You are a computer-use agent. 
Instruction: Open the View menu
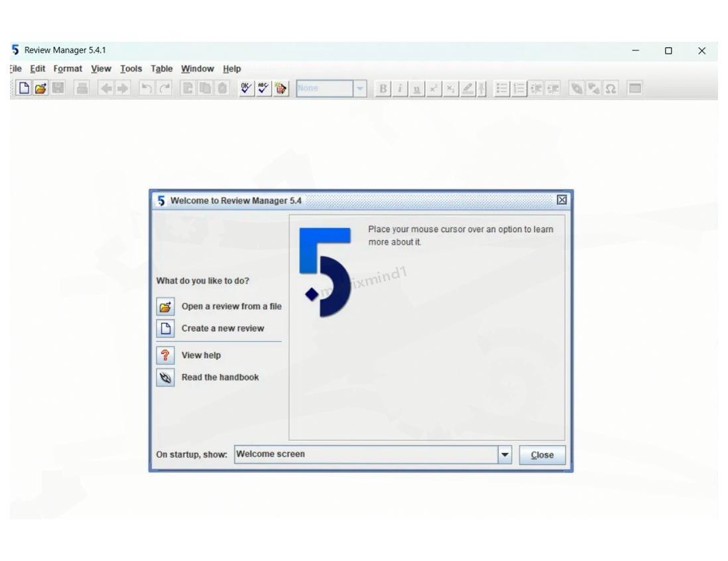[101, 69]
